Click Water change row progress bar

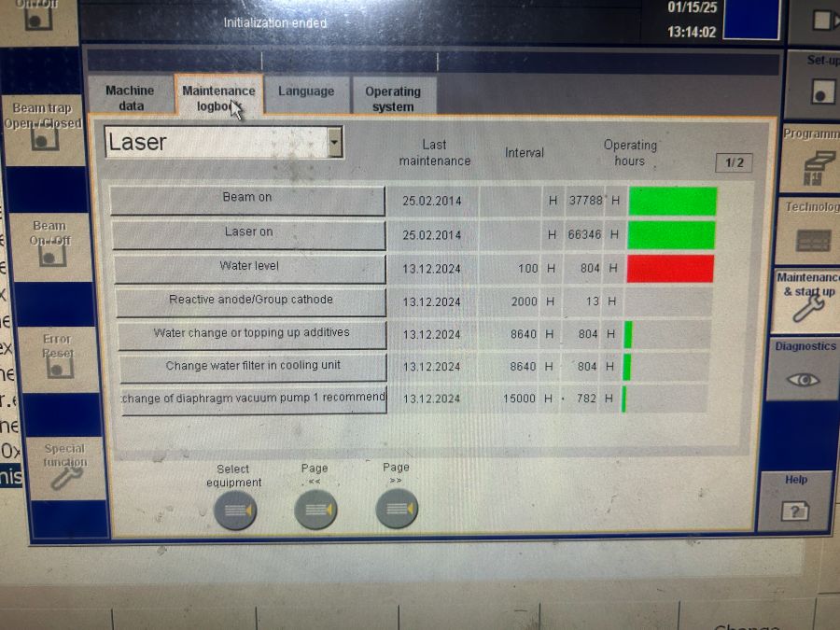pos(667,334)
